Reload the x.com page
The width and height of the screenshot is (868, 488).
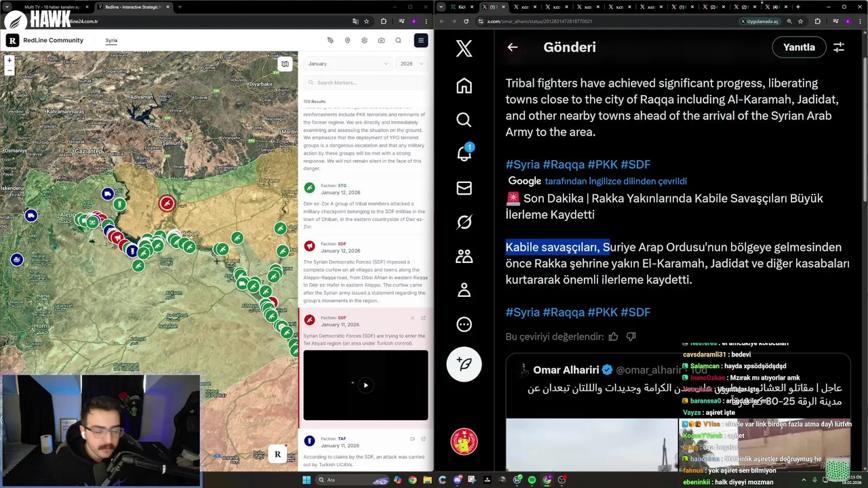pos(466,21)
